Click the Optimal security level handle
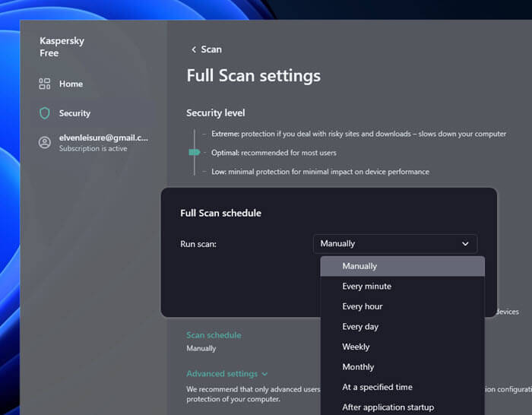The image size is (532, 415). 194,152
